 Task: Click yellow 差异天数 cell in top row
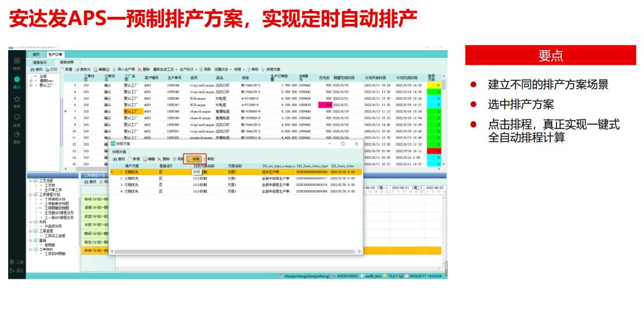(x=433, y=85)
